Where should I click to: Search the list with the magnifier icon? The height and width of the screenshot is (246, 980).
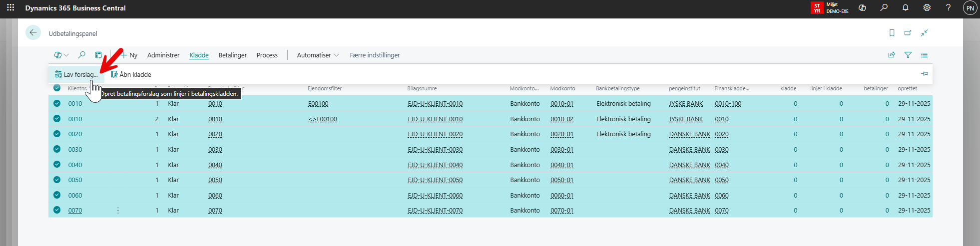[x=82, y=55]
